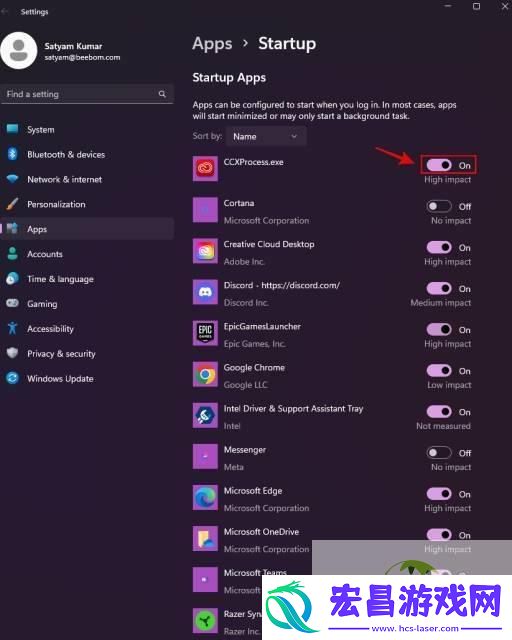Viewport: 512px width, 640px height.
Task: Click the Accessibility figure icon
Action: pos(12,328)
